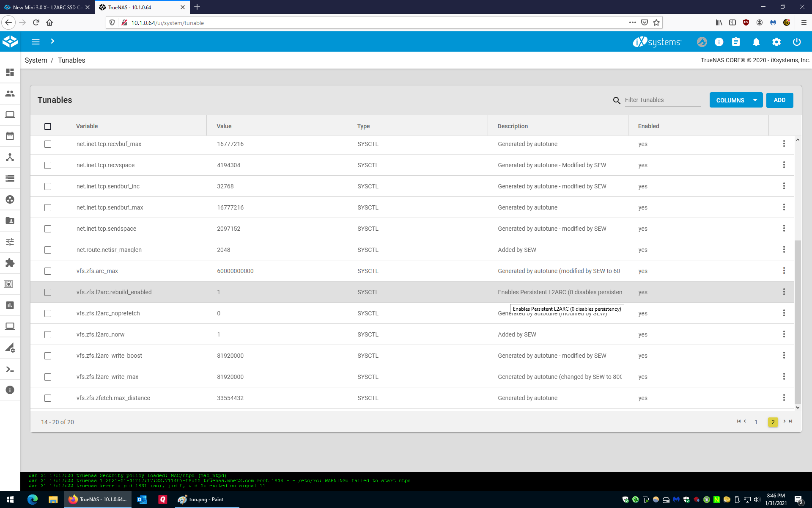Open the settings gear in header
Viewport: 812px width, 508px height.
point(776,42)
